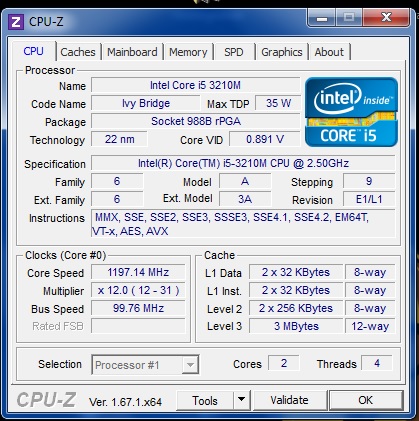The height and width of the screenshot is (421, 419).
Task: Close the CPU-Z window
Action: coord(386,18)
